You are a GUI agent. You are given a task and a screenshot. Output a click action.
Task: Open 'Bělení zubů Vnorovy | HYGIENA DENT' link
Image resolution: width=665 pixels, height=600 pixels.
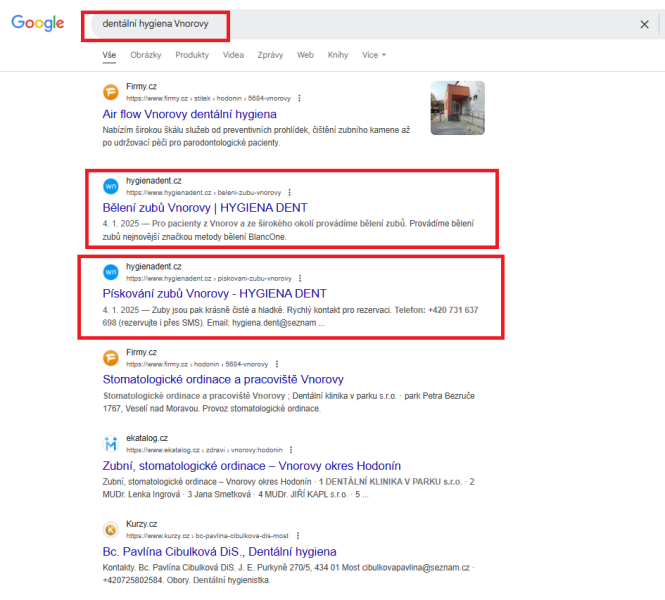tap(205, 208)
